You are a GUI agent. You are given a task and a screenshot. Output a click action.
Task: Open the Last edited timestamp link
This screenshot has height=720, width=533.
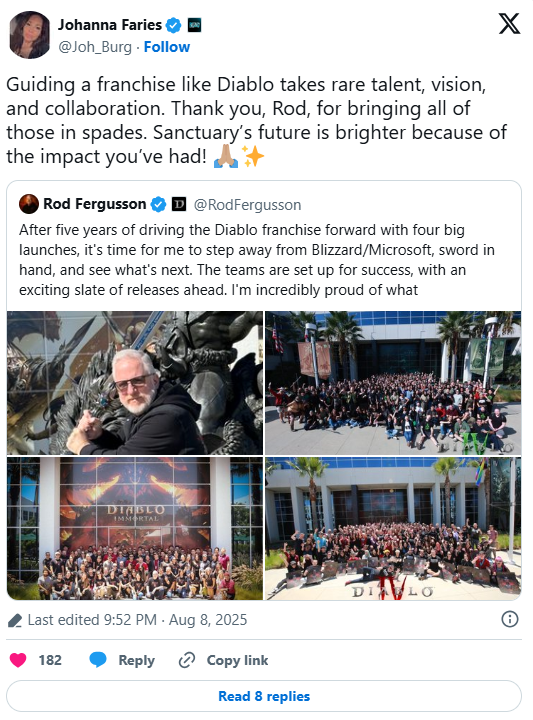coord(137,620)
